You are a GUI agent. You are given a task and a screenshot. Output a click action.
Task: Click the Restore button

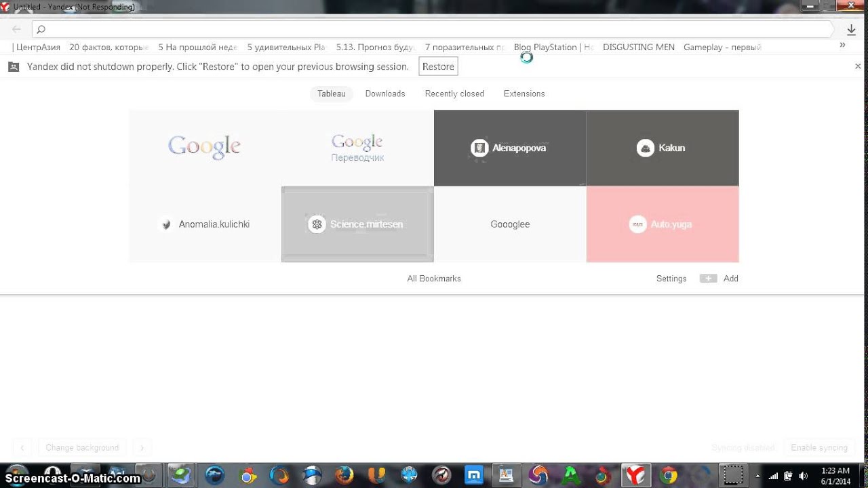[x=438, y=66]
